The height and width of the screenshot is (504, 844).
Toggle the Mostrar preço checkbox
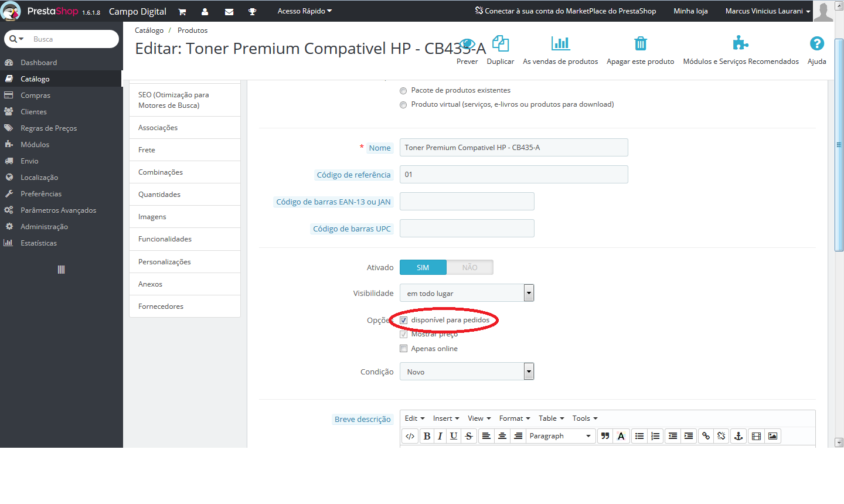[403, 334]
